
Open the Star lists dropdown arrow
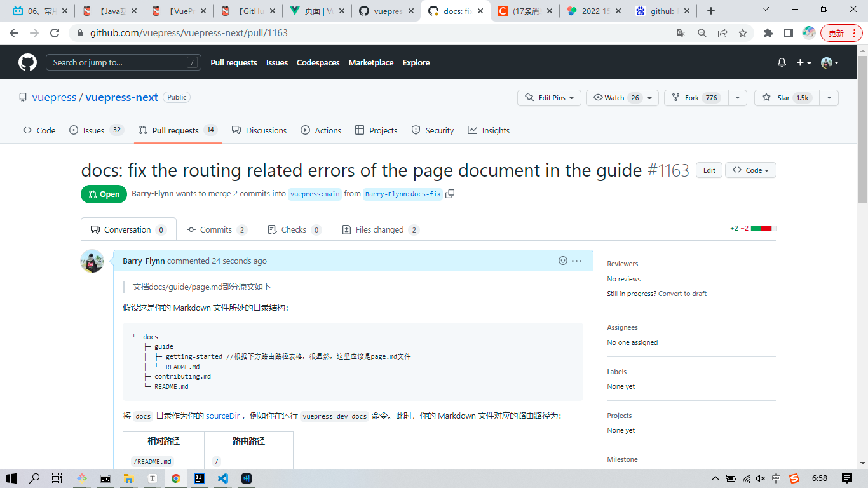coord(829,98)
